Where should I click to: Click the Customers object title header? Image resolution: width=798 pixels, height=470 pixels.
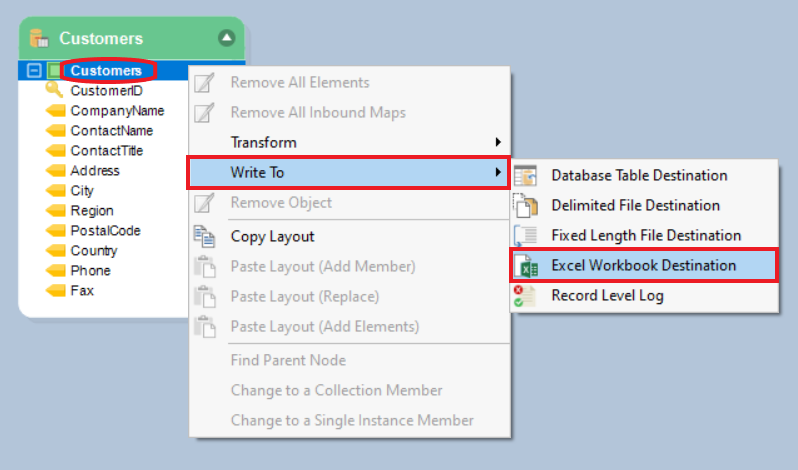[101, 39]
